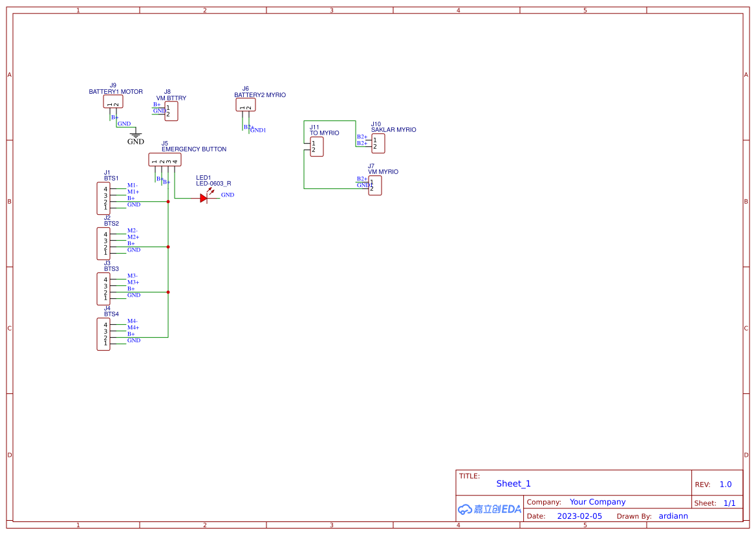
Task: Select the J4 BTS4 connector symbol
Action: [104, 333]
